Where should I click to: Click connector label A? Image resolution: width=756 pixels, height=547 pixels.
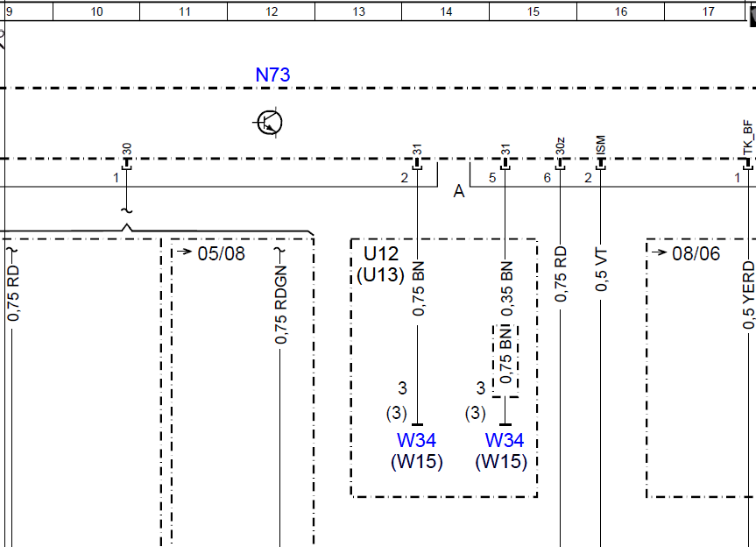tap(458, 191)
